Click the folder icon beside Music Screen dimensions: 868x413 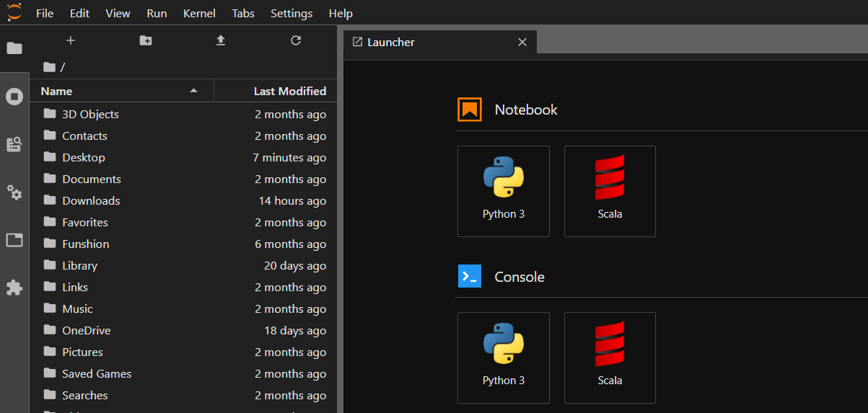coord(50,308)
